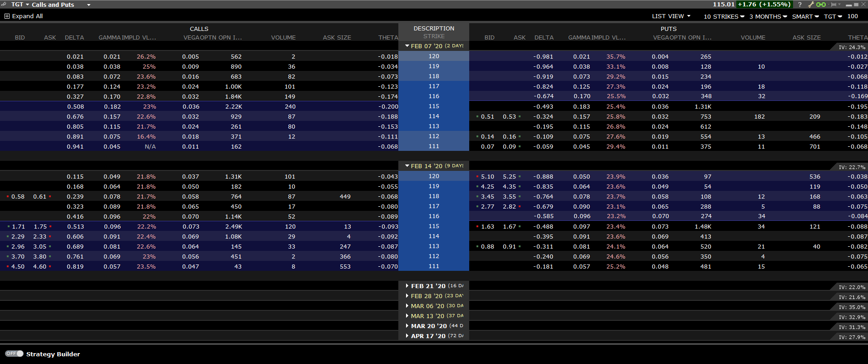Screen dimensions: 868x364
Task: Collapse the FEB 14 '20 expiry section
Action: pyautogui.click(x=407, y=166)
